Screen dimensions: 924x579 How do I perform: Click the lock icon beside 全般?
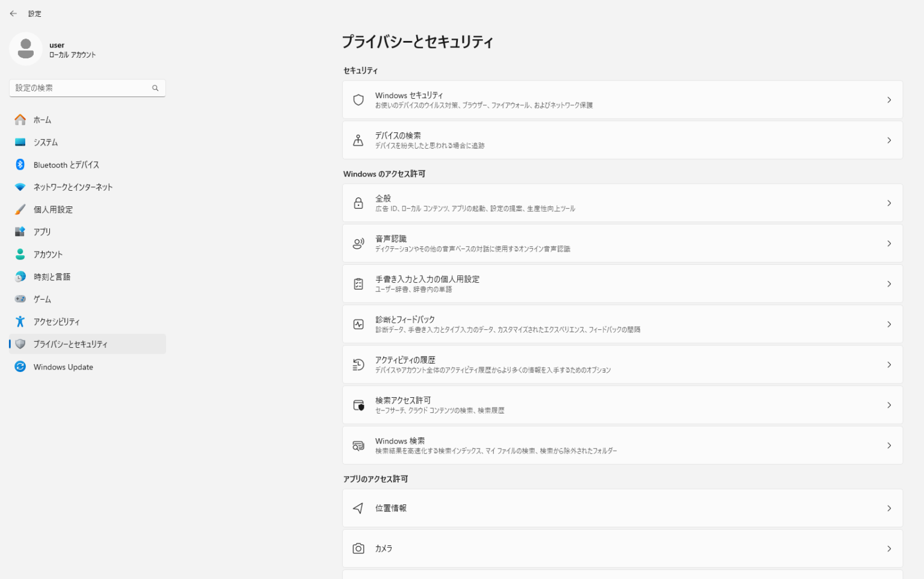coord(359,203)
